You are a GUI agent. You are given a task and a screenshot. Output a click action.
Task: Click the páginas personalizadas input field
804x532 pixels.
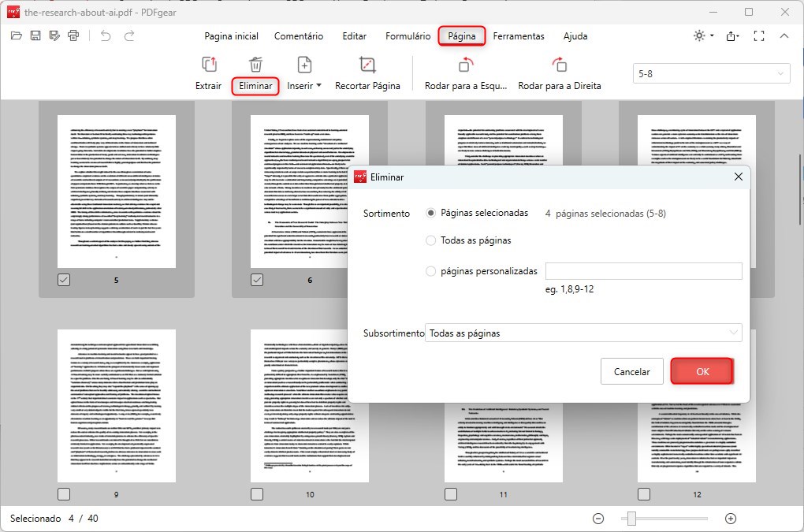tap(643, 270)
